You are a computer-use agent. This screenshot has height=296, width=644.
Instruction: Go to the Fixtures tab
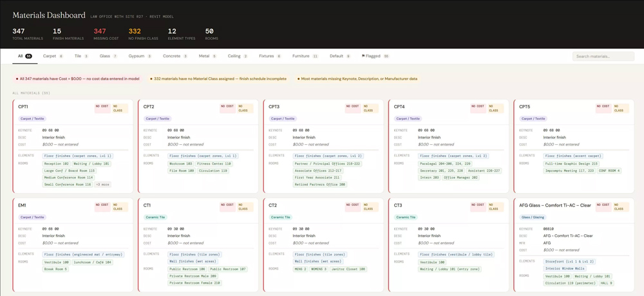(270, 56)
